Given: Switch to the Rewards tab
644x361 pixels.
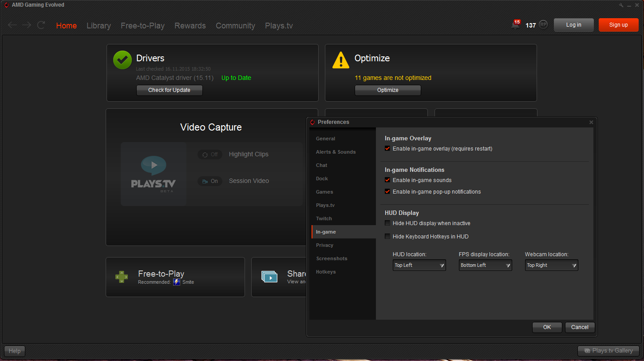Looking at the screenshot, I should point(190,26).
